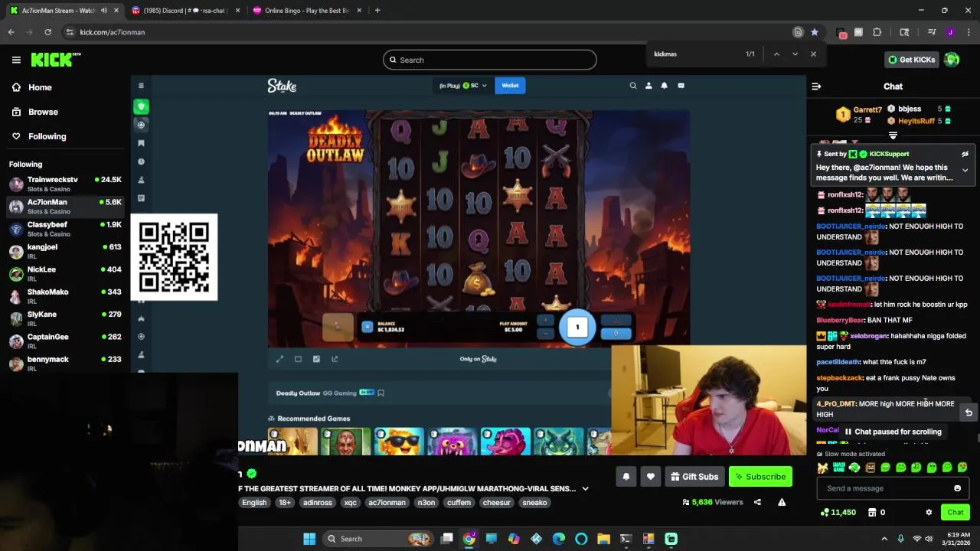The width and height of the screenshot is (980, 551).
Task: Open bennymack channel from the Following list
Action: (x=65, y=364)
